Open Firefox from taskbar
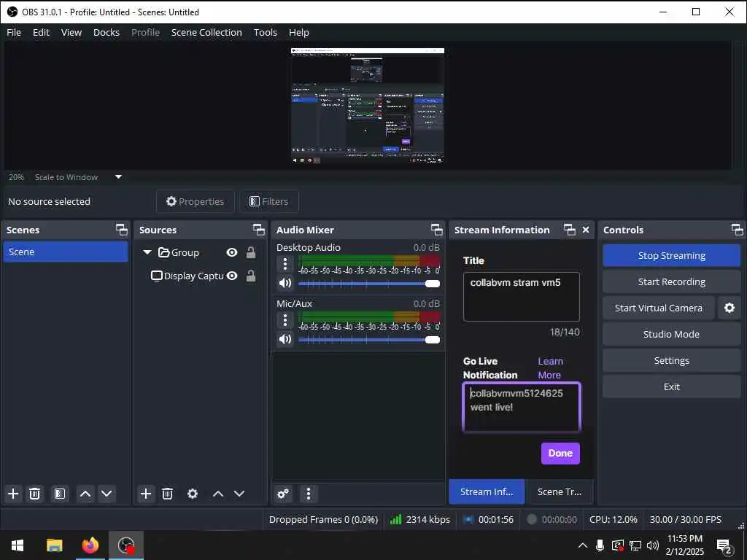The height and width of the screenshot is (560, 747). [x=90, y=545]
